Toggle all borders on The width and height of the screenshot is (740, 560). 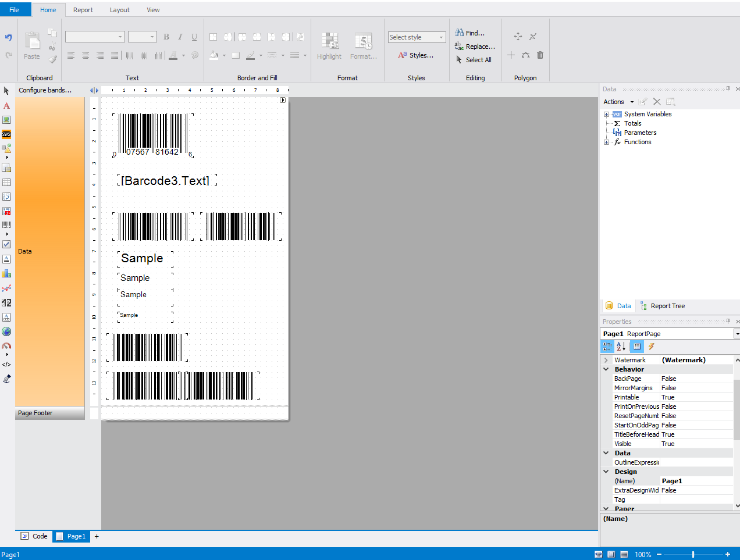point(214,37)
